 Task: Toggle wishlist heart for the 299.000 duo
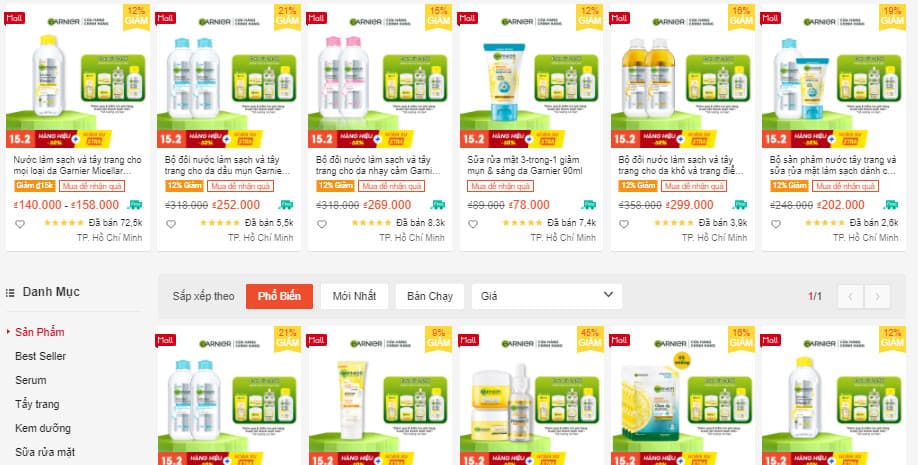click(624, 224)
